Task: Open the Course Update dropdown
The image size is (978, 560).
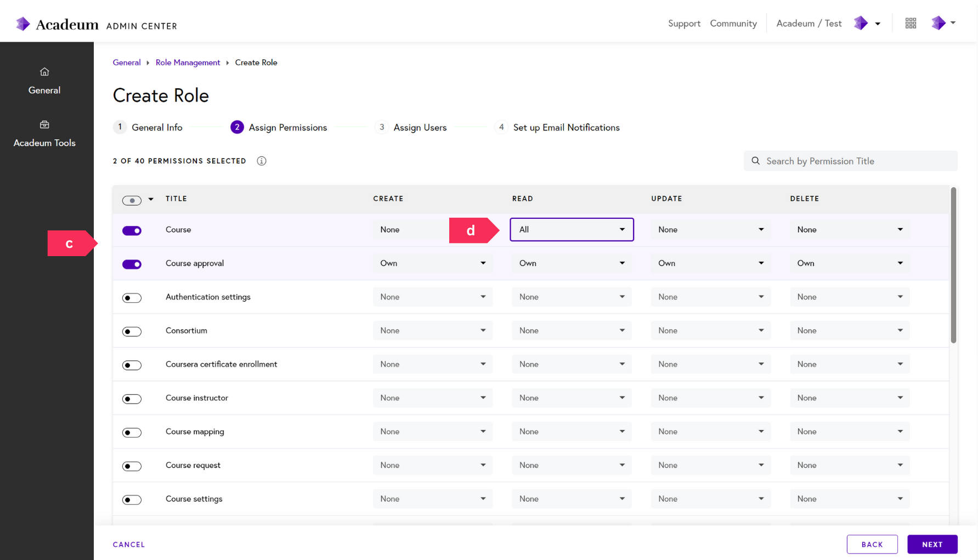Action: pos(711,229)
